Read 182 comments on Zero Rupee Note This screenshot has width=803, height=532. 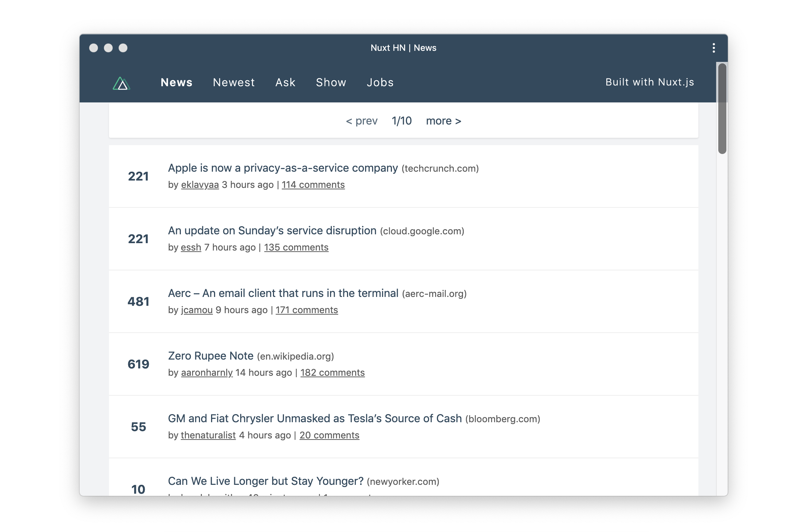click(332, 372)
